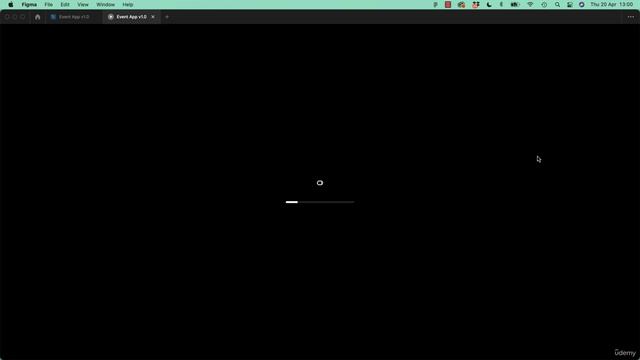Open a new tab with the plus icon

167,17
